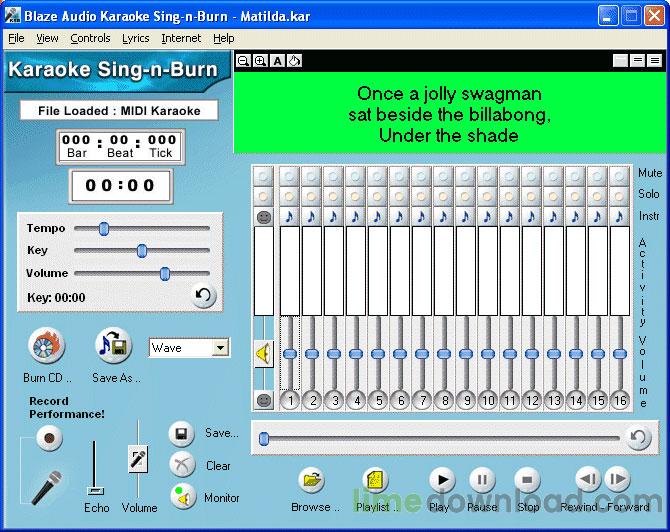Click the Monitor speaker icon
Viewport: 670px width, 532px height.
(182, 496)
